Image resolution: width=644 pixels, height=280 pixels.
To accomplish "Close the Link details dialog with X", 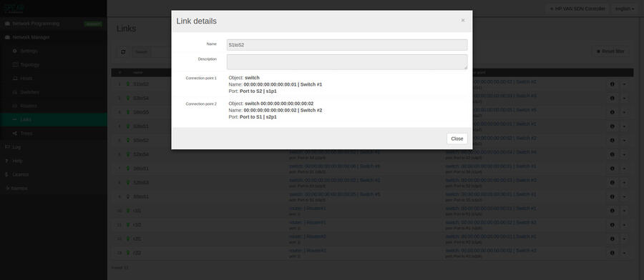I will click(x=463, y=20).
